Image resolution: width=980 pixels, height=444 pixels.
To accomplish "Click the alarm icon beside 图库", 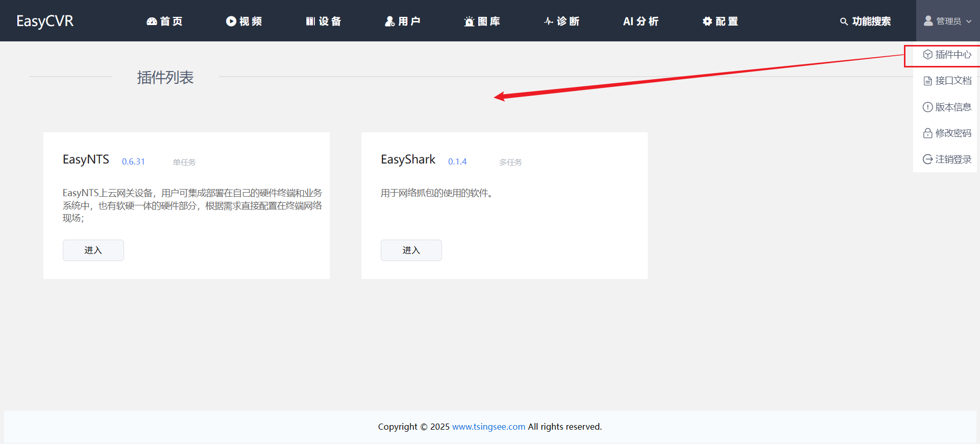I will (469, 21).
